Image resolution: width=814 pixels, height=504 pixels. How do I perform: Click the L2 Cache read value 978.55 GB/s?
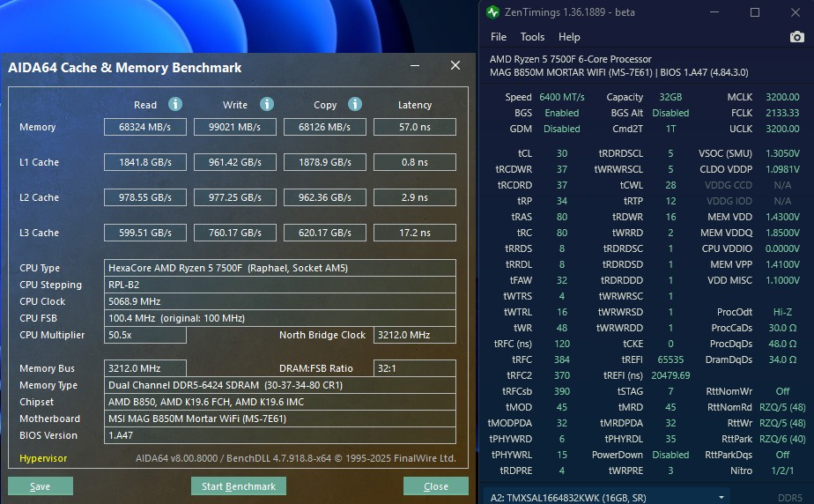(145, 197)
